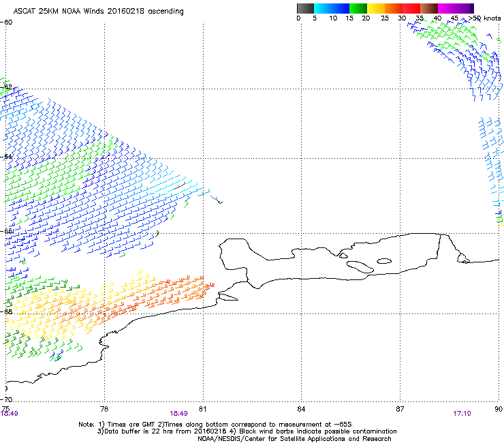Pick the orange 25-30 knots legend segment
Image resolution: width=504 pixels, height=443 pixels.
tap(394, 8)
